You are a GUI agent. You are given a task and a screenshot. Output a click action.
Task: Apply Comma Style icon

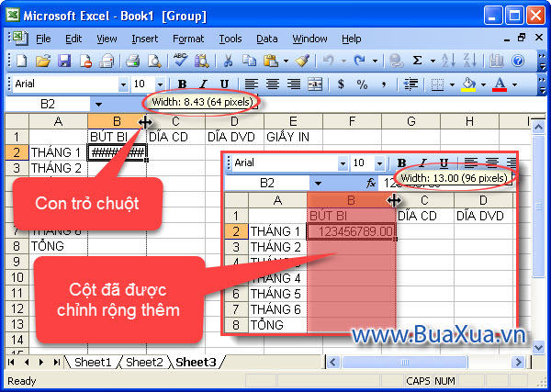[x=384, y=84]
